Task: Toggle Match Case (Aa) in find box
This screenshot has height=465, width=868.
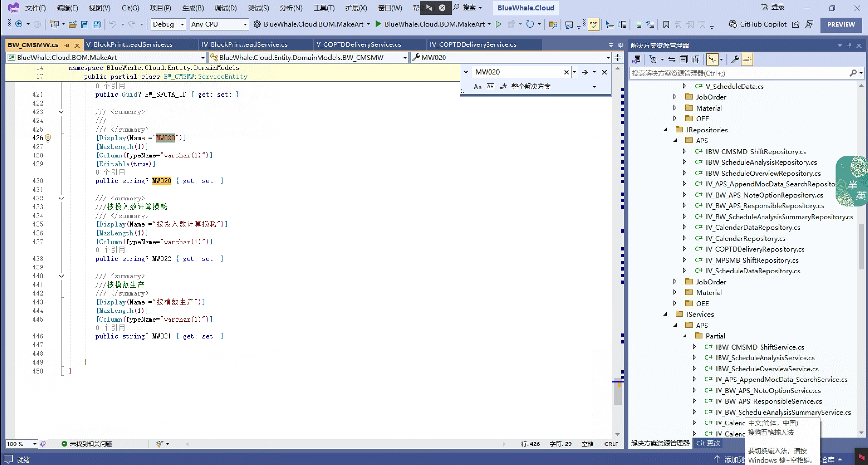Action: coord(478,87)
